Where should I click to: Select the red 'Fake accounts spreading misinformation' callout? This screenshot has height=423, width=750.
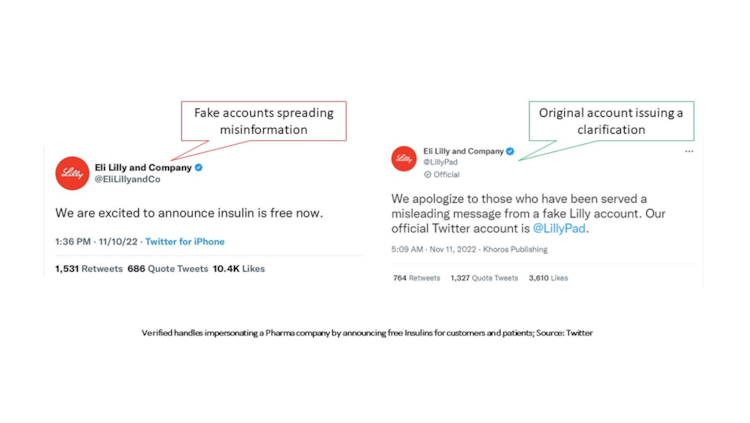pyautogui.click(x=264, y=121)
